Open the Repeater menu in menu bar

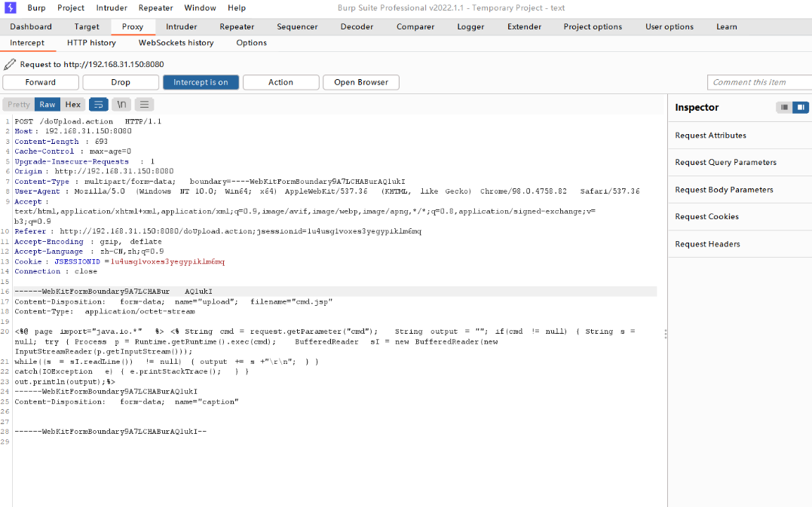coord(155,8)
